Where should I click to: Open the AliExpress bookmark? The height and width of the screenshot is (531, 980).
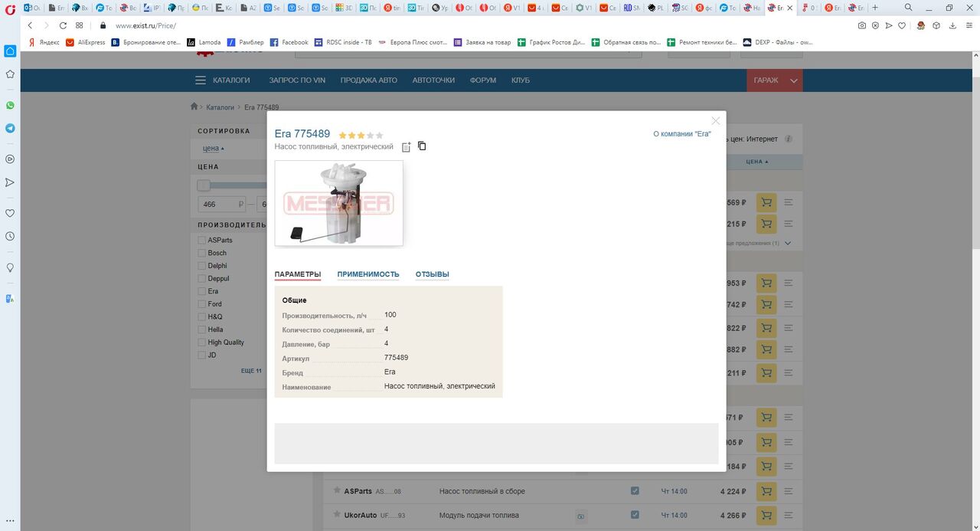click(86, 42)
